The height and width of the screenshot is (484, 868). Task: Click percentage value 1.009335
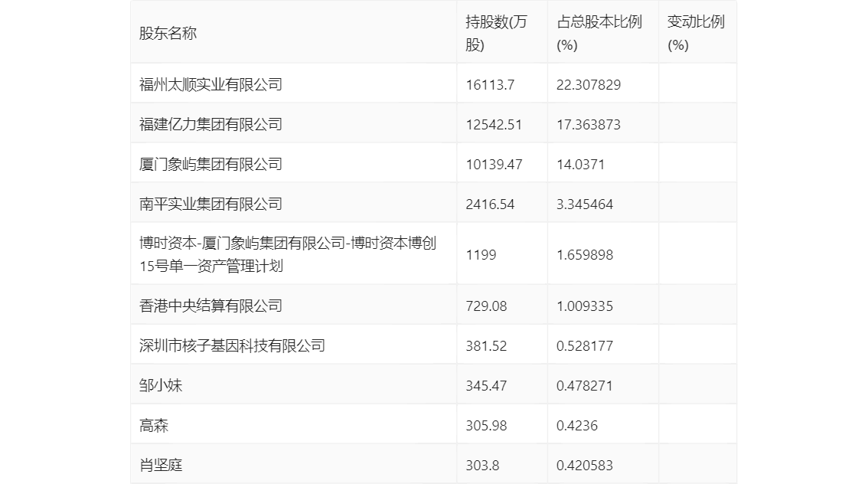click(x=585, y=306)
